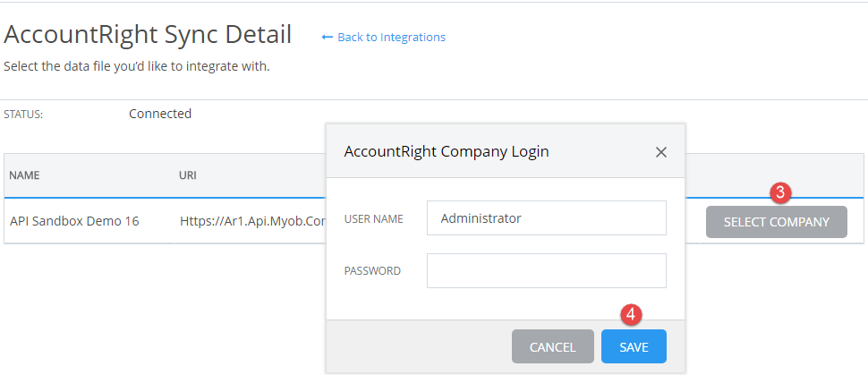Viewport: 868px width, 375px height.
Task: Cancel the company login dialog
Action: (x=552, y=346)
